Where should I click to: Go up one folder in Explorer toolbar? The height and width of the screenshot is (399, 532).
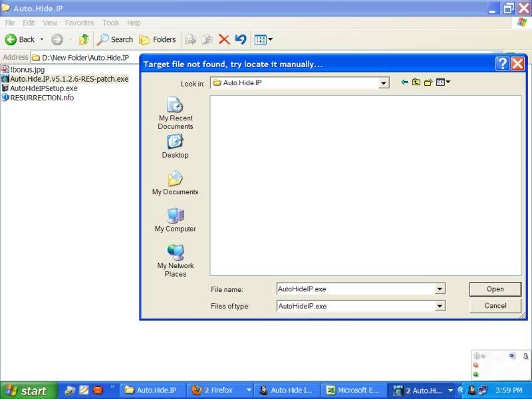point(84,40)
